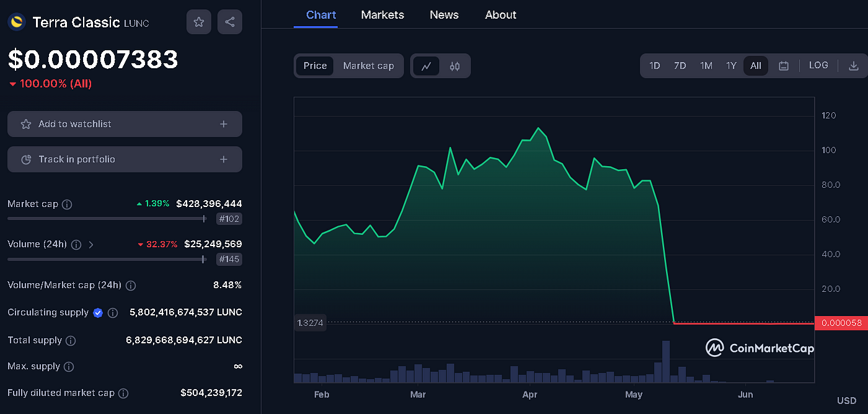Set chart range to 1D
Viewport: 868px width, 414px height.
pos(655,66)
